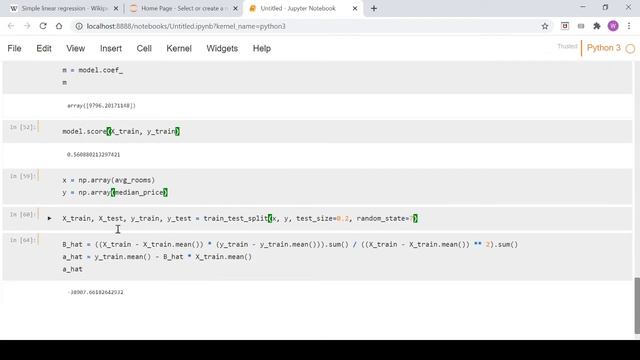Reload the notebook page
The image size is (640, 360).
[43, 26]
